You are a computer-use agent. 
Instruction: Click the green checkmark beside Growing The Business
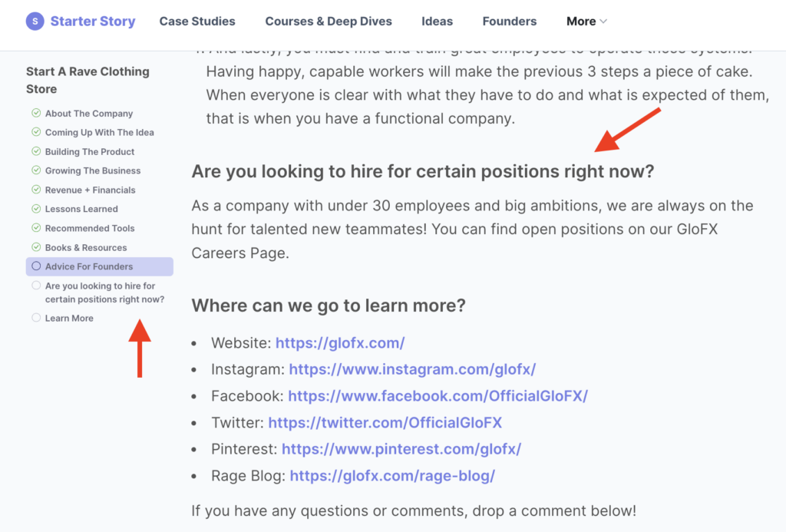point(36,170)
